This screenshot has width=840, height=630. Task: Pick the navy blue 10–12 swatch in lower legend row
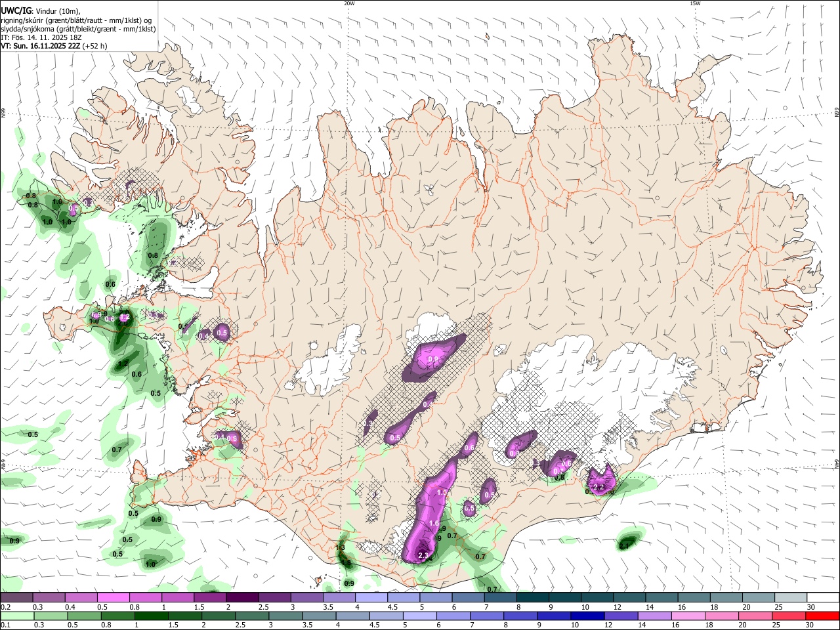point(588,616)
